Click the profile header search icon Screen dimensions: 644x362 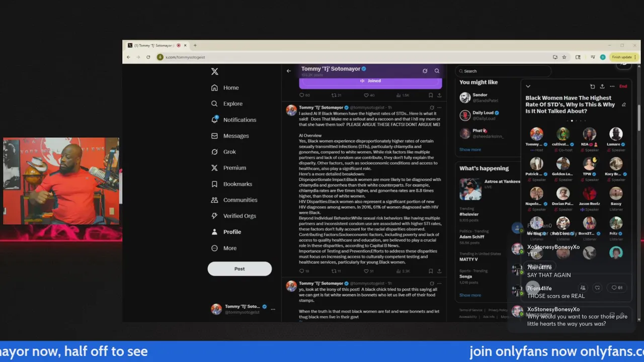(x=437, y=71)
